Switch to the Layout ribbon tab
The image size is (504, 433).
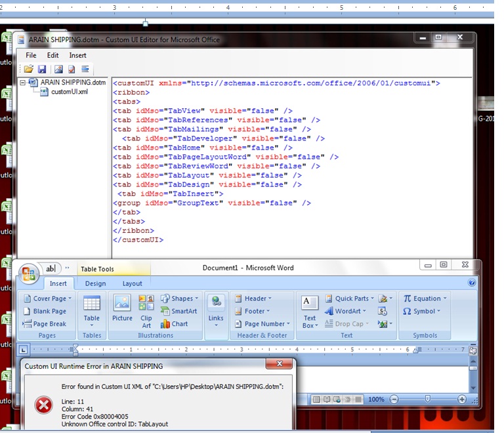tap(132, 283)
